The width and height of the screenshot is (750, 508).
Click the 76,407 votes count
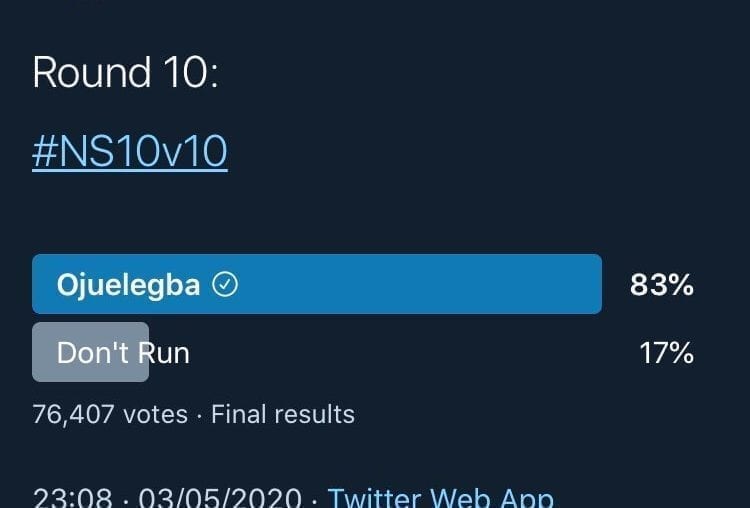pyautogui.click(x=110, y=413)
